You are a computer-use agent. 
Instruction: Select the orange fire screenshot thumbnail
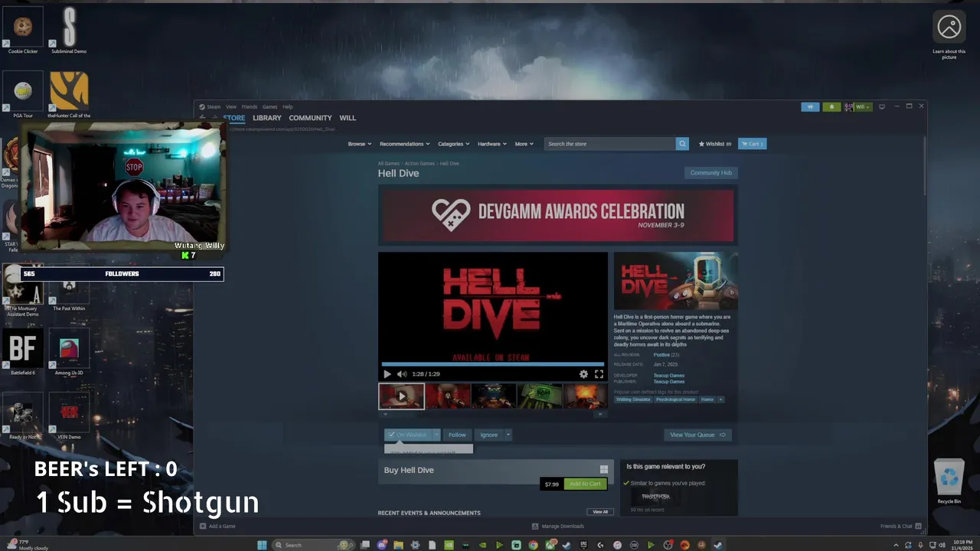click(x=586, y=396)
